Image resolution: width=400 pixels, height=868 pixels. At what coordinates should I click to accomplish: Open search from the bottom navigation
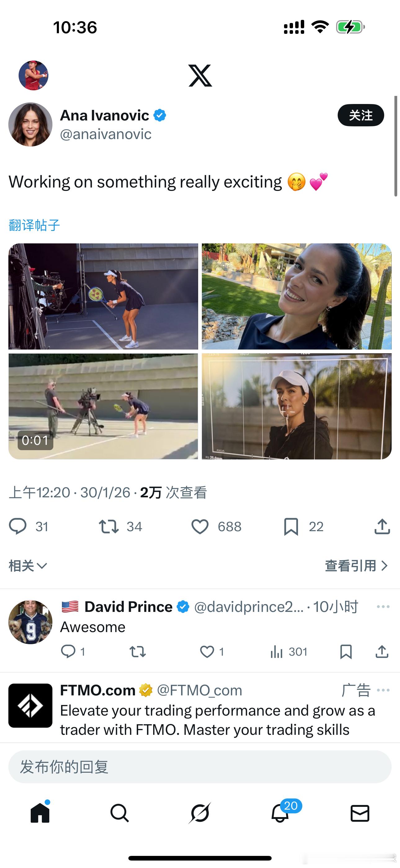click(x=119, y=813)
